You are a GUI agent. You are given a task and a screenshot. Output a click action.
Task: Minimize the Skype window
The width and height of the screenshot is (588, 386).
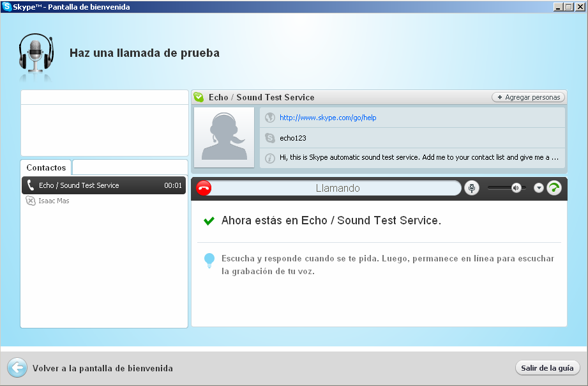[x=559, y=7]
